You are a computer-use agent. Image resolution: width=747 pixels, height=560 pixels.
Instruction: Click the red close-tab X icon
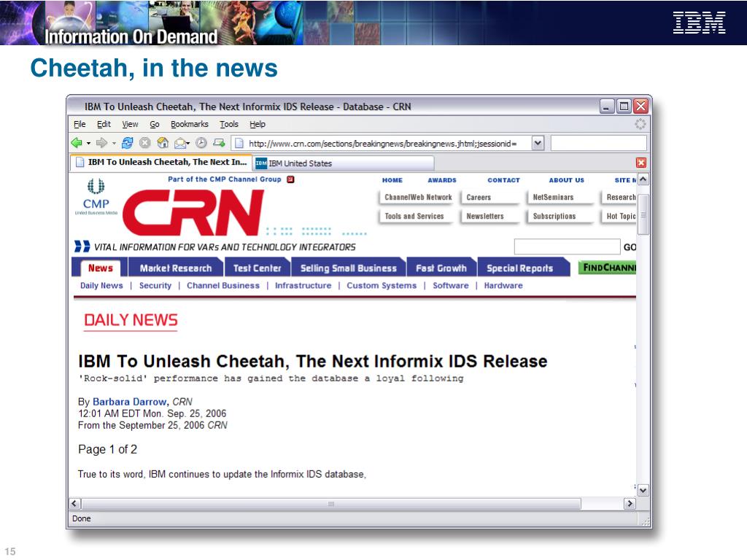pos(641,163)
